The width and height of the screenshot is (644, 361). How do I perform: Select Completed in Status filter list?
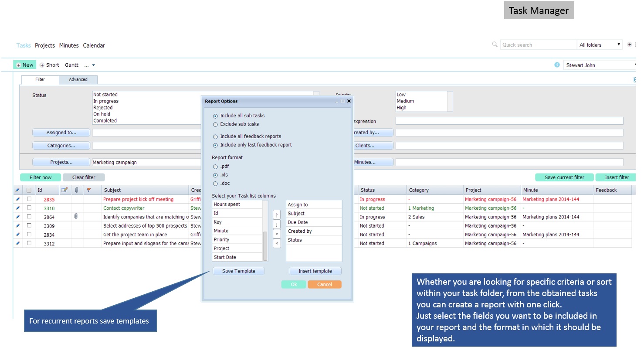(x=105, y=121)
